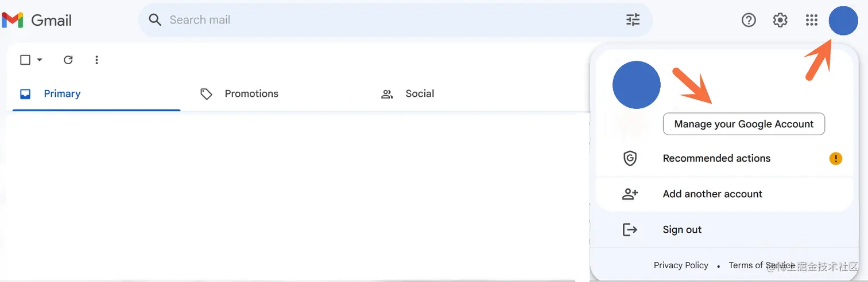The width and height of the screenshot is (868, 282).
Task: Click the yellow warning alert badge
Action: point(836,158)
